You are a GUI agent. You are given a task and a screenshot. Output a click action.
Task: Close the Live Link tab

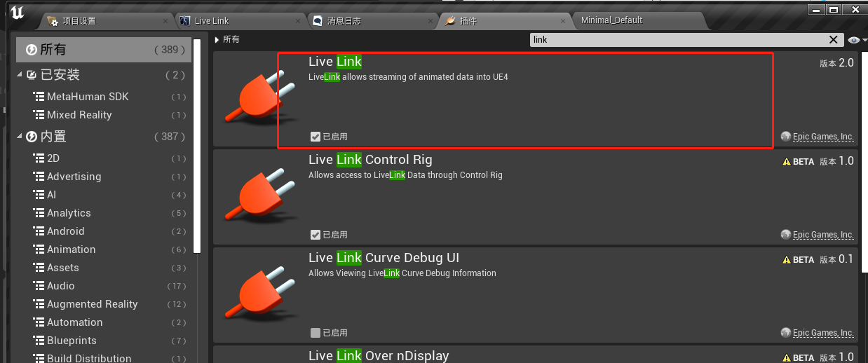tap(298, 21)
